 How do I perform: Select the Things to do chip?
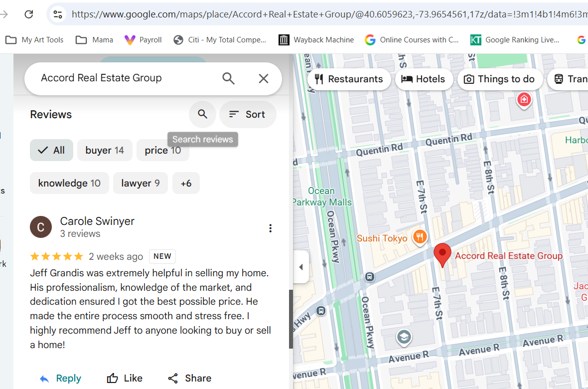[499, 79]
